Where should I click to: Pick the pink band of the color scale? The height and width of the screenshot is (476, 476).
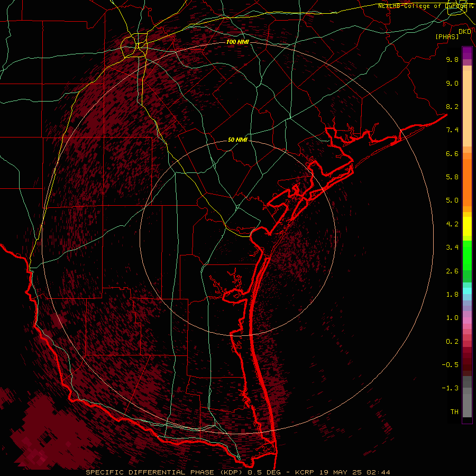pos(467,320)
